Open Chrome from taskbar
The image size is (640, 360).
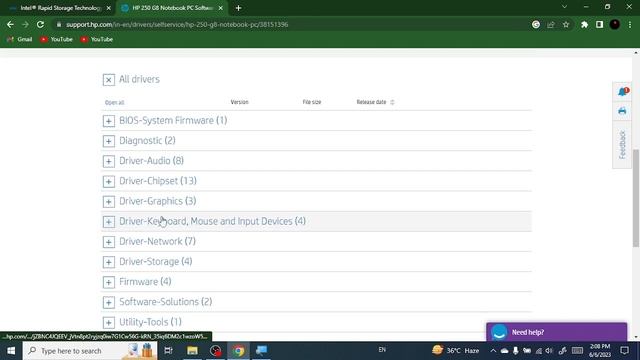click(238, 351)
